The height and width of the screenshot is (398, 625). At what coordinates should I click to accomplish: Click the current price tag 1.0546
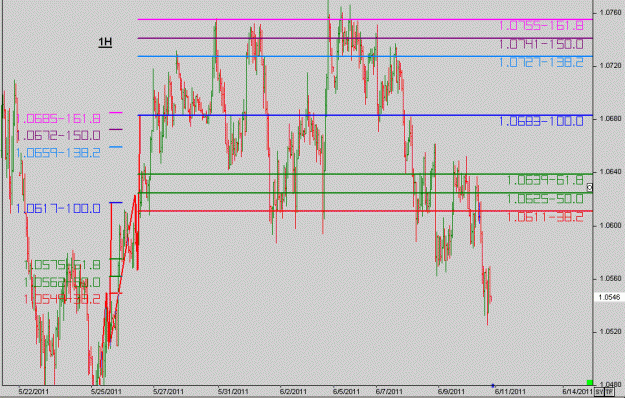609,297
